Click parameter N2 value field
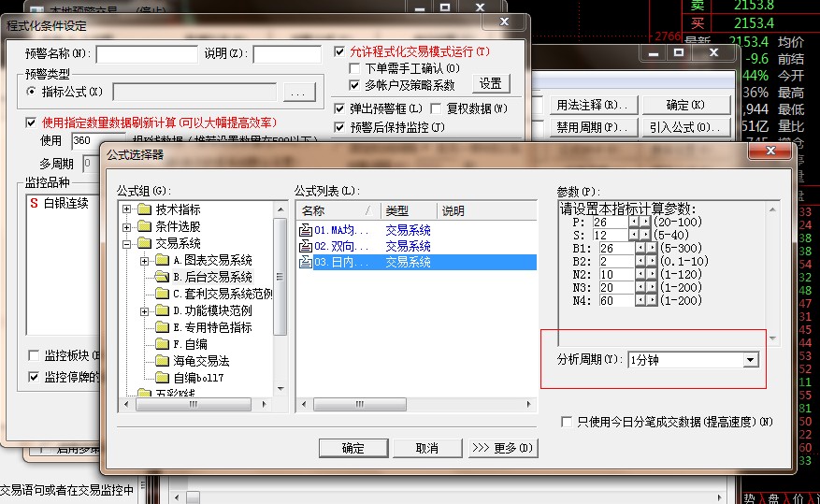Viewport: 820px width, 504px height. (616, 275)
